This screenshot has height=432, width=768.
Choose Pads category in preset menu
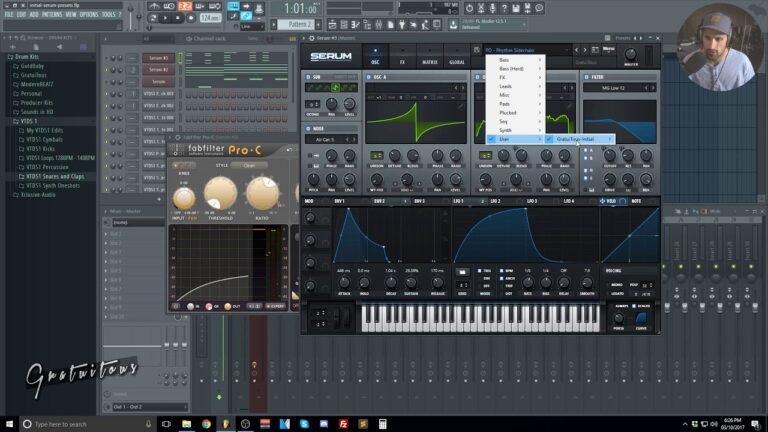pyautogui.click(x=515, y=104)
